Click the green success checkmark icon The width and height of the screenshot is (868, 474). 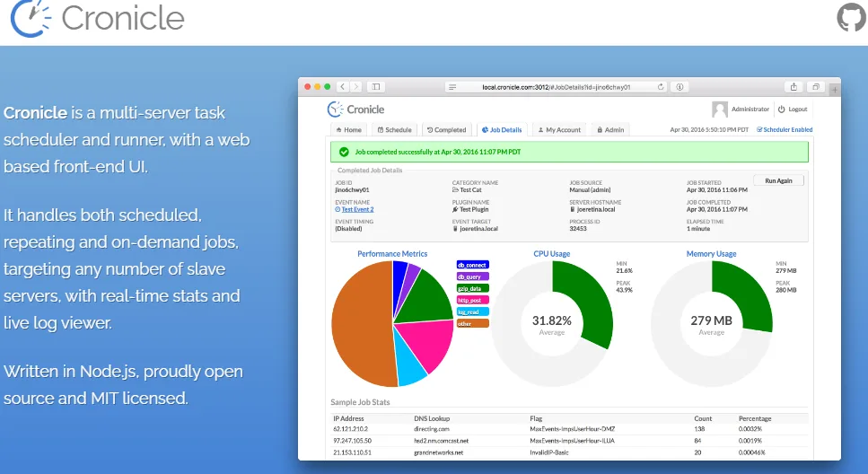(344, 152)
